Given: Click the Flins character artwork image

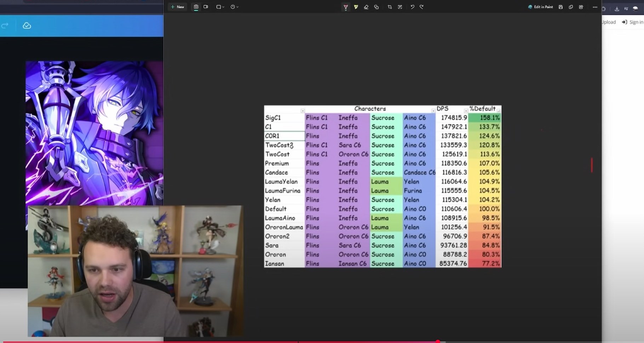Looking at the screenshot, I should click(x=94, y=133).
